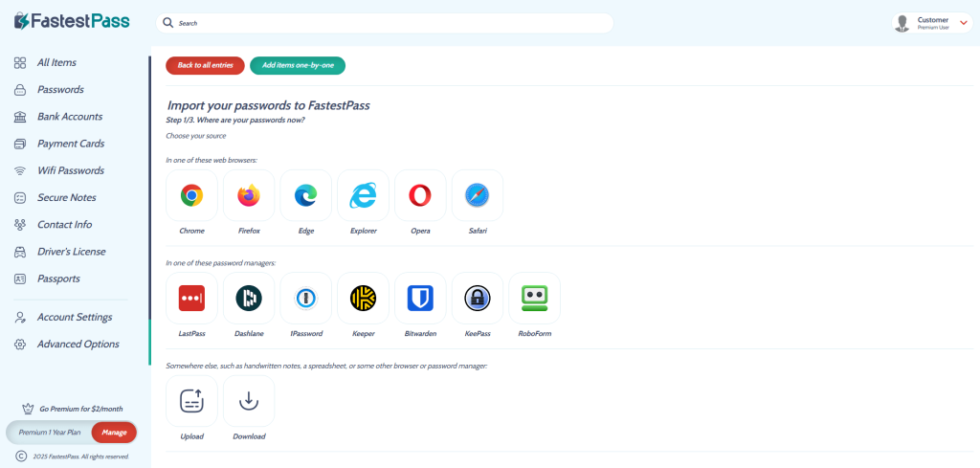Import from RoboForm icon

[x=534, y=298]
